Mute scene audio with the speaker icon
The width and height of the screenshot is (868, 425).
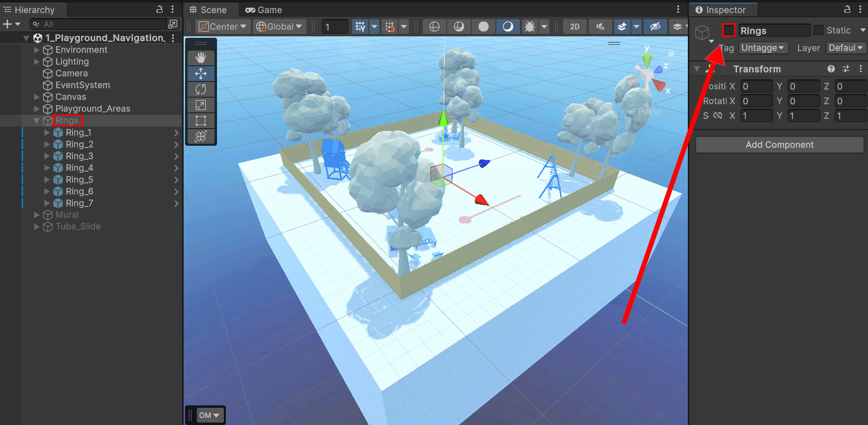[600, 27]
